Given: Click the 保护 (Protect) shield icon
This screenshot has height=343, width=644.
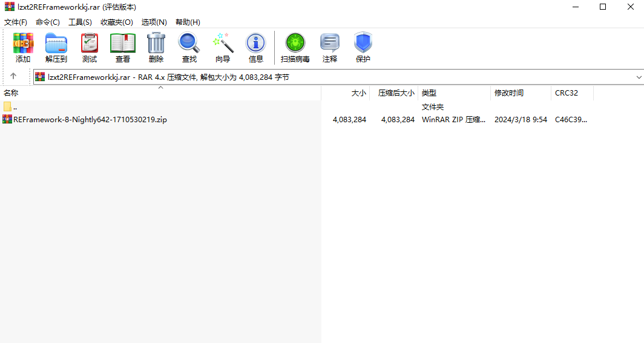Looking at the screenshot, I should pos(363,48).
